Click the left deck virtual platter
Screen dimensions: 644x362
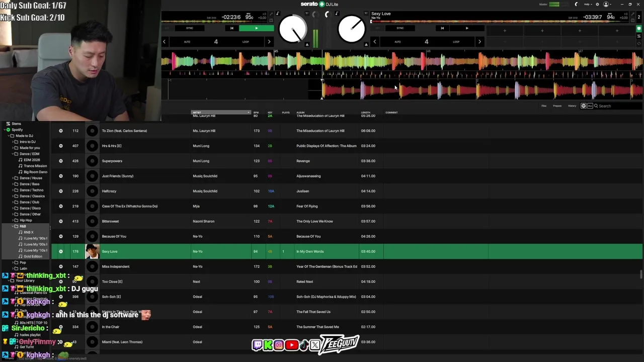[293, 30]
